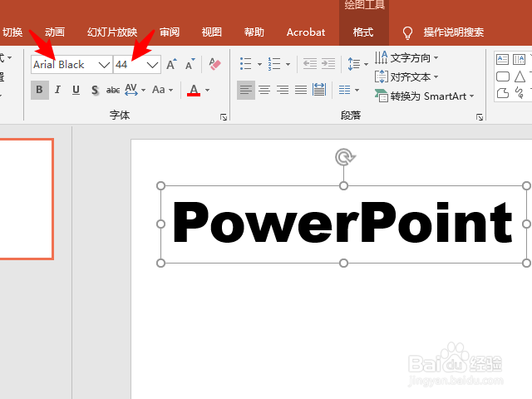
Task: Click the Decrease Font Size icon
Action: click(190, 64)
